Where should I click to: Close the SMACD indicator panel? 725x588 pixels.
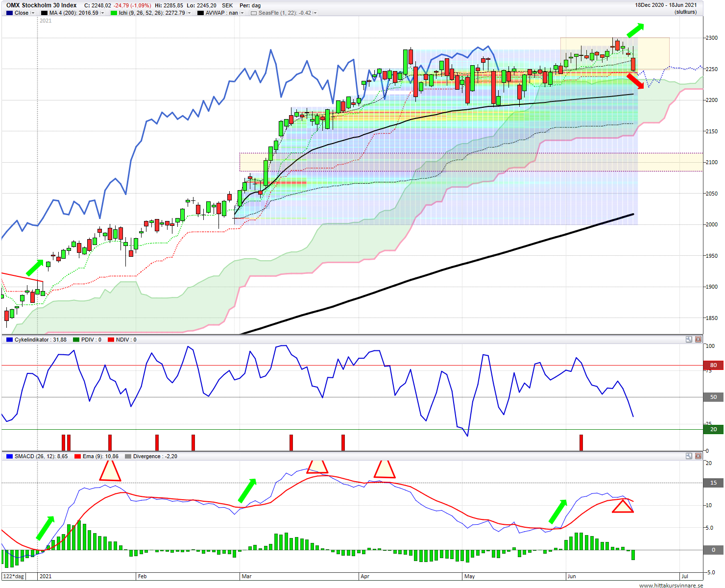698,456
